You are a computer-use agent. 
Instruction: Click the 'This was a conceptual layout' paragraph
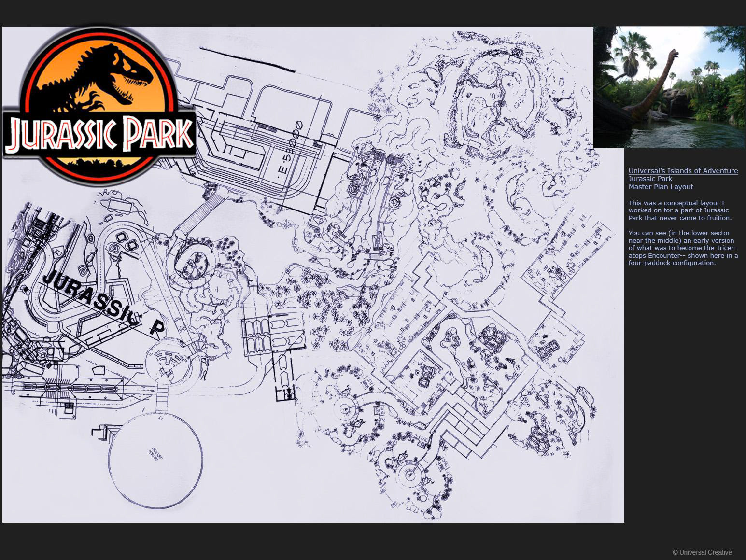pos(680,210)
